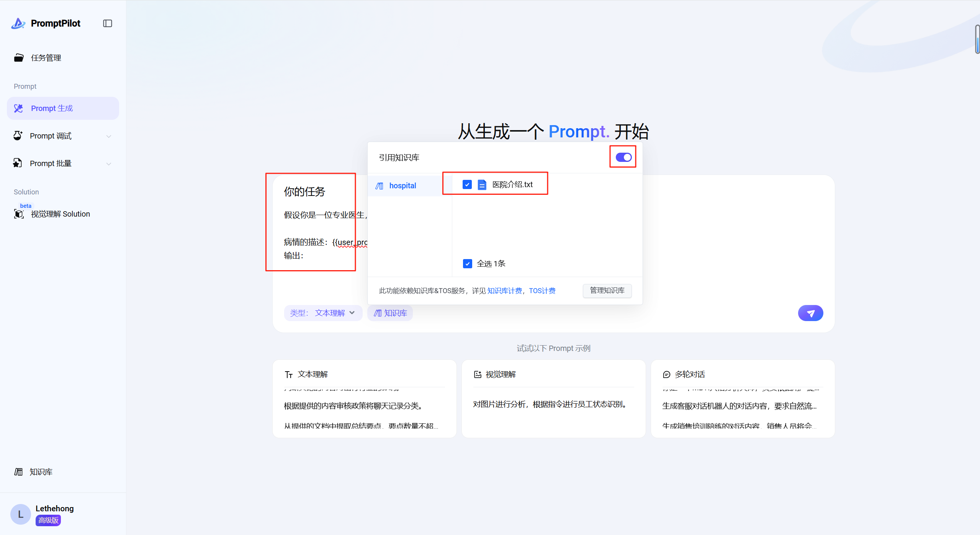Click the 视觉理解 Solution cube icon
980x535 pixels.
coord(19,214)
